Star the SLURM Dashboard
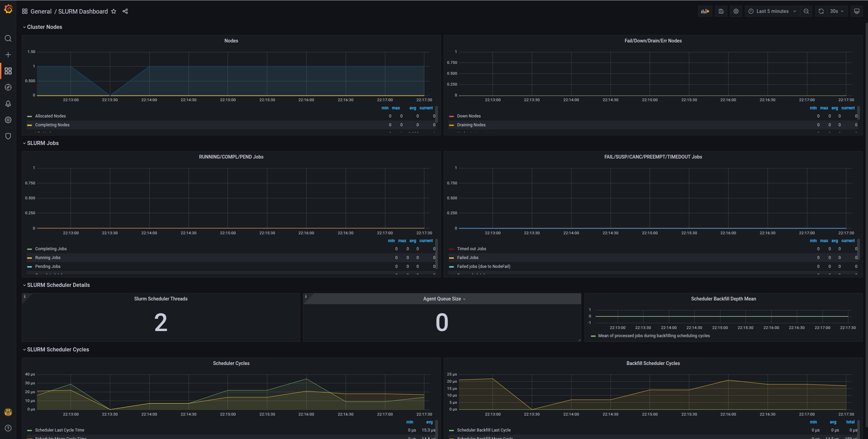Screen dimensions: 868x439 pos(113,11)
